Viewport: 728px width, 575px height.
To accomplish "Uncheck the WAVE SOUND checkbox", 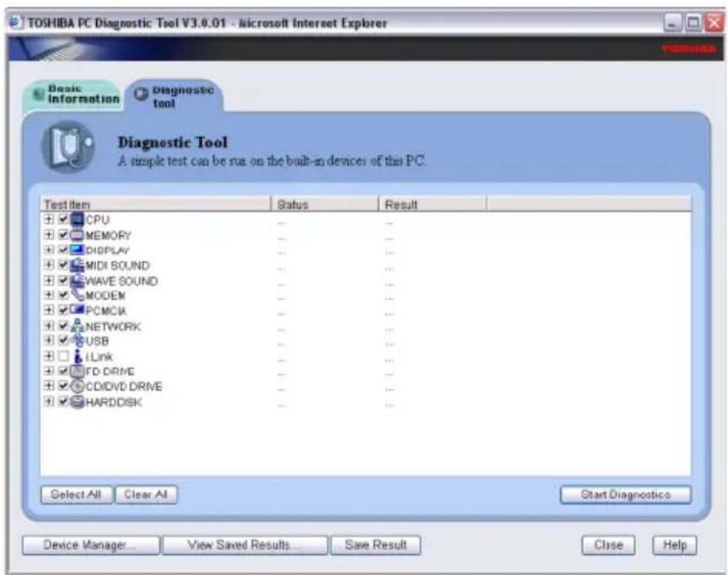I will (x=64, y=280).
